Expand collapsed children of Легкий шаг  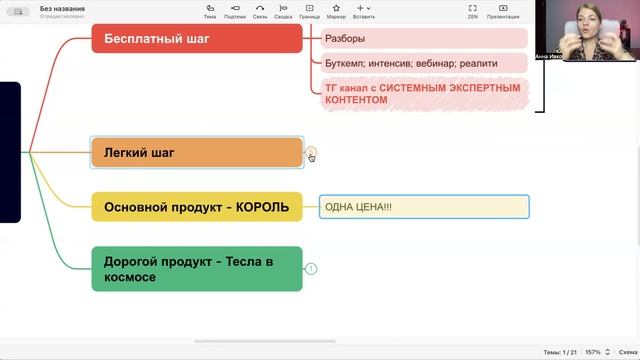pos(311,152)
